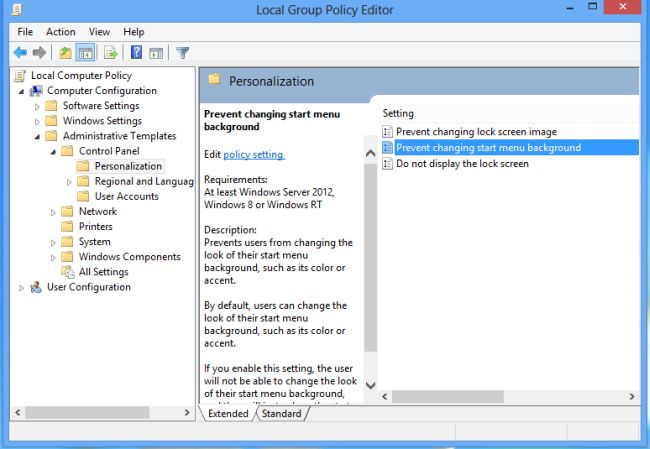Open the Action menu
Viewport: 650px width, 449px height.
coord(61,32)
